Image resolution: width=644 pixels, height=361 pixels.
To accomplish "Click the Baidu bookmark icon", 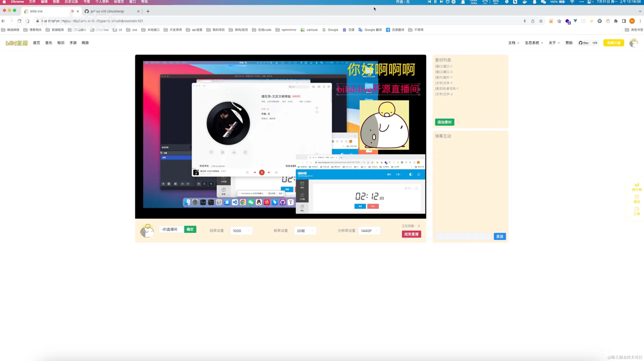I will [345, 30].
